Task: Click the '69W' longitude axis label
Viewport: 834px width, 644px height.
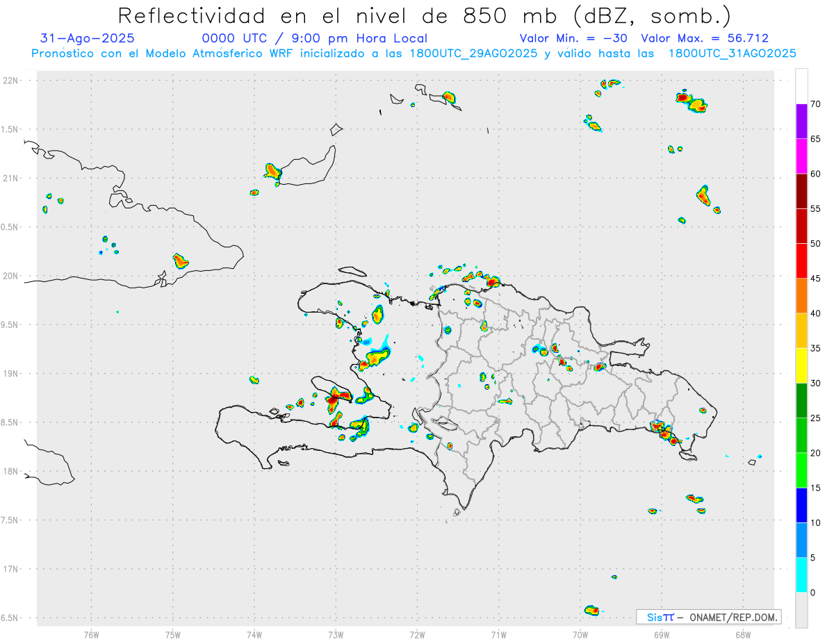Action: (662, 634)
